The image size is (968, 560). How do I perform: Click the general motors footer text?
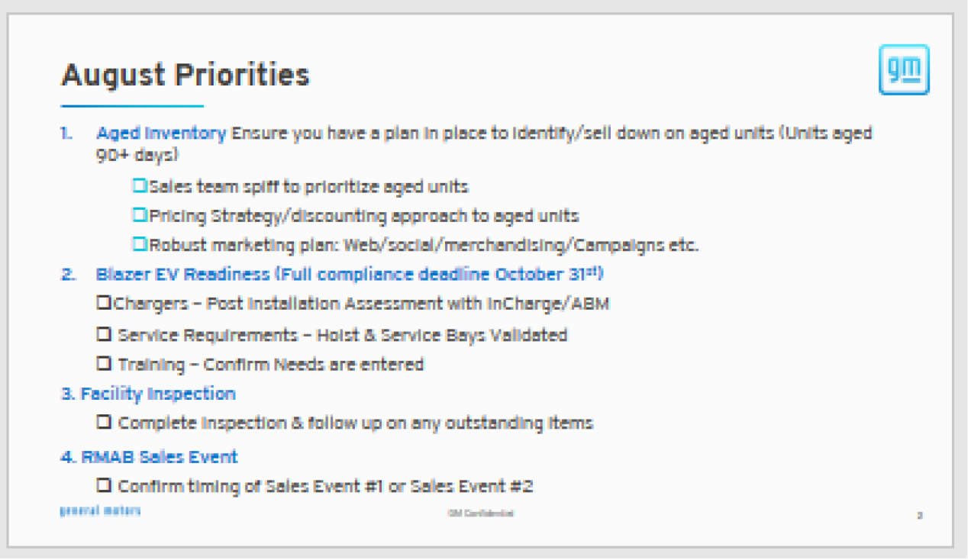tap(100, 510)
